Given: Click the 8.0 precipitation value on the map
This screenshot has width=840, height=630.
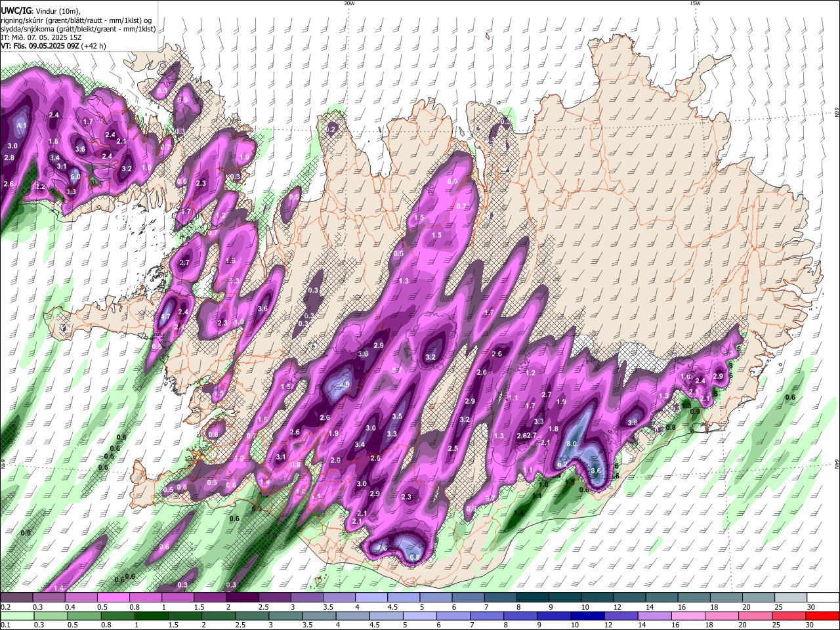Looking at the screenshot, I should coord(572,444).
